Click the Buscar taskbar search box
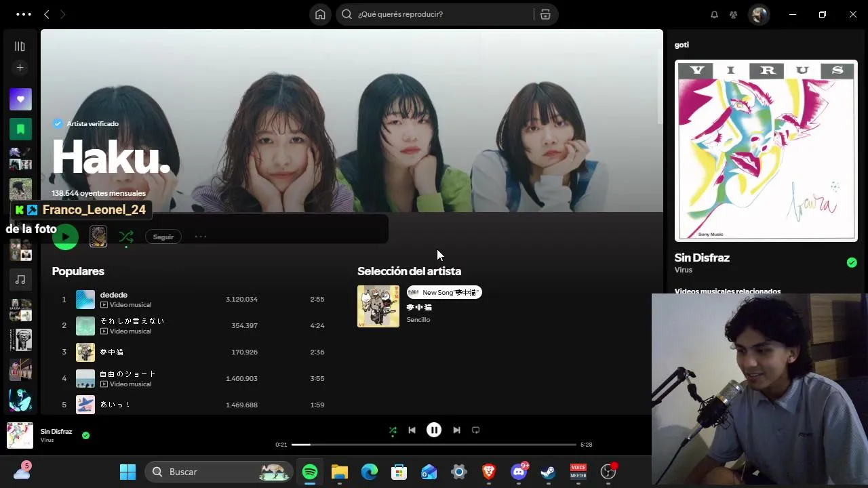Image resolution: width=868 pixels, height=488 pixels. pos(218,472)
